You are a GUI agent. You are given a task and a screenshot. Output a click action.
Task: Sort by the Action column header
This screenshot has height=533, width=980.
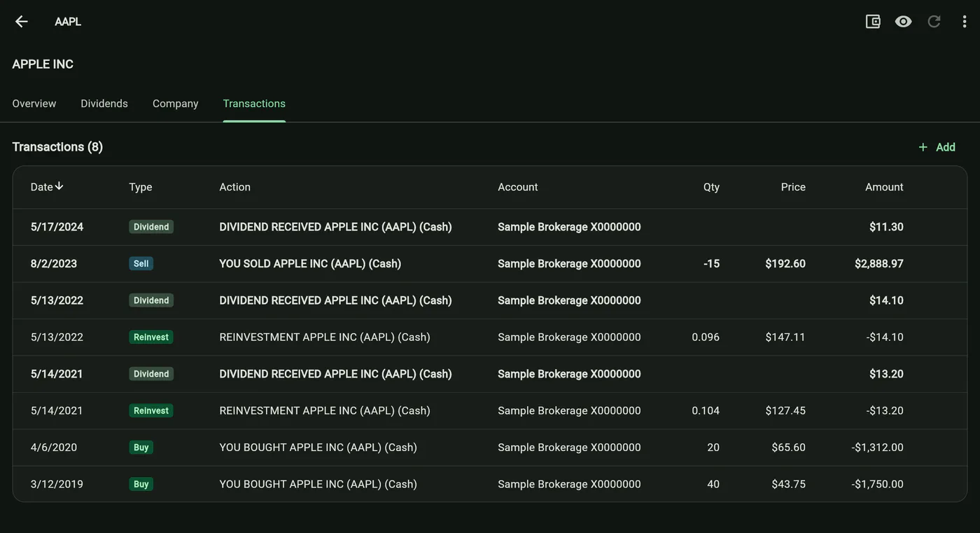(x=235, y=187)
